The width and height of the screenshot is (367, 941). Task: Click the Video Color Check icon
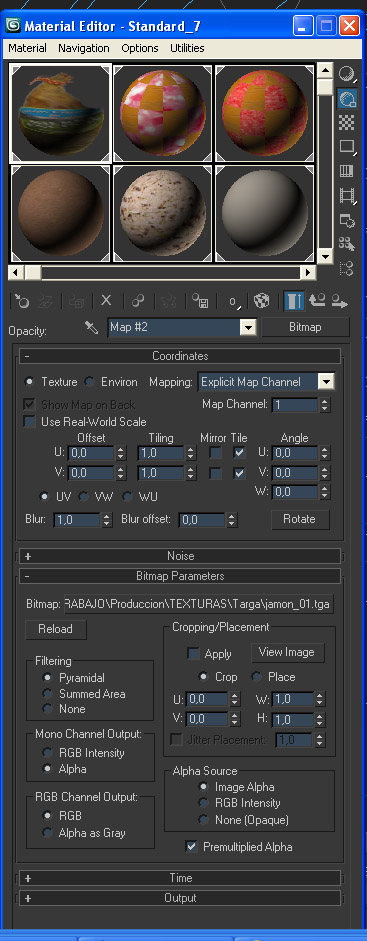point(346,171)
